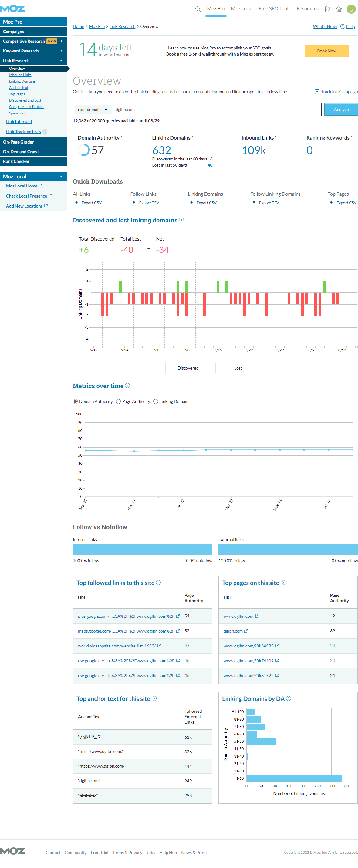This screenshot has height=868, width=358.
Task: Open external icon beside Moz Local Home
Action: (x=41, y=185)
